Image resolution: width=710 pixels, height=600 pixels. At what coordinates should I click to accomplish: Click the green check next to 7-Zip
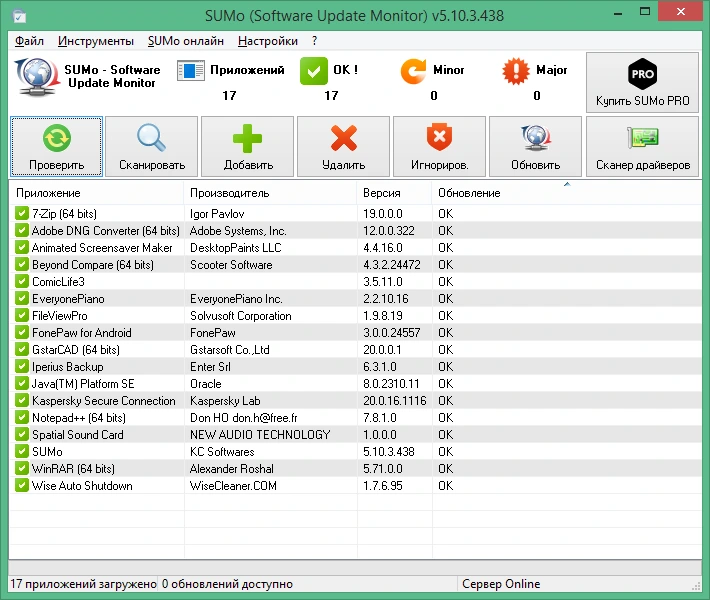[x=21, y=213]
